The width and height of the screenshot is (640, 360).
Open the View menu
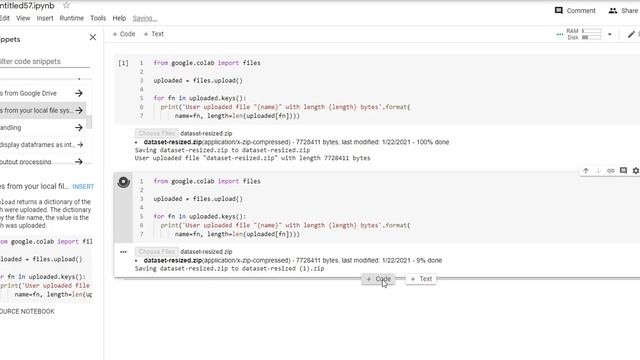(23, 18)
